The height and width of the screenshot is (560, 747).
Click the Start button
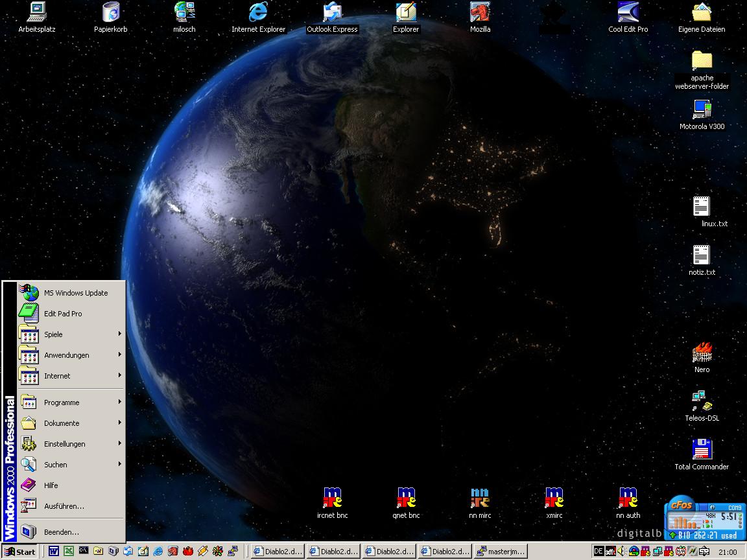(19, 552)
